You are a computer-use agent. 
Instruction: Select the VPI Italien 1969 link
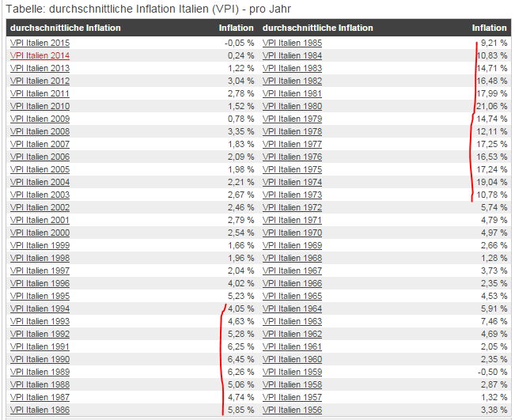(x=292, y=245)
